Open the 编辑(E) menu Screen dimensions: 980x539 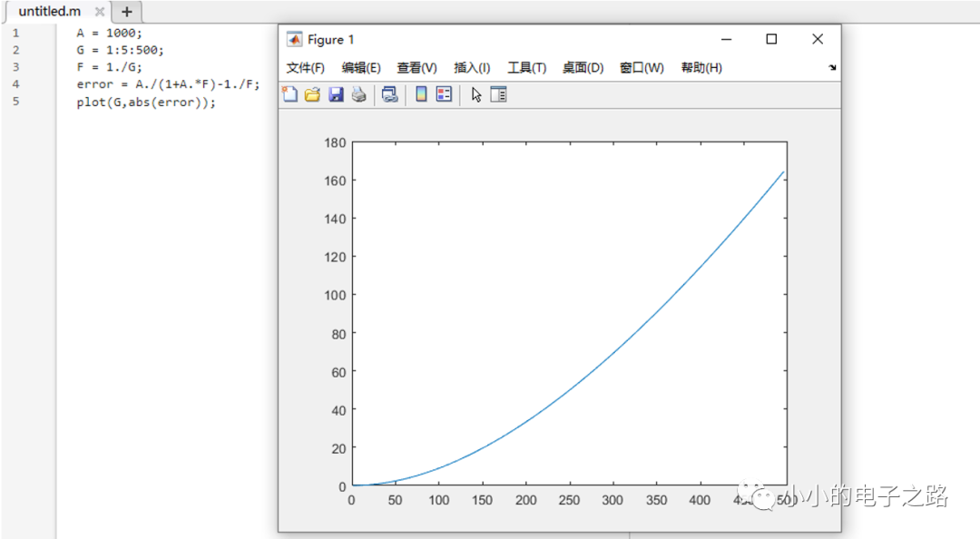[361, 68]
